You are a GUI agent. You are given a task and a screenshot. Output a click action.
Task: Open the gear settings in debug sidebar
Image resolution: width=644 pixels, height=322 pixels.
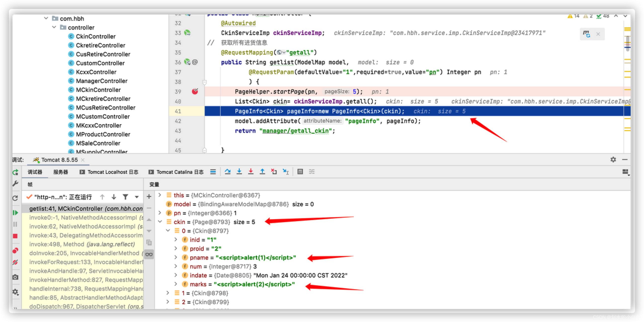point(15,291)
